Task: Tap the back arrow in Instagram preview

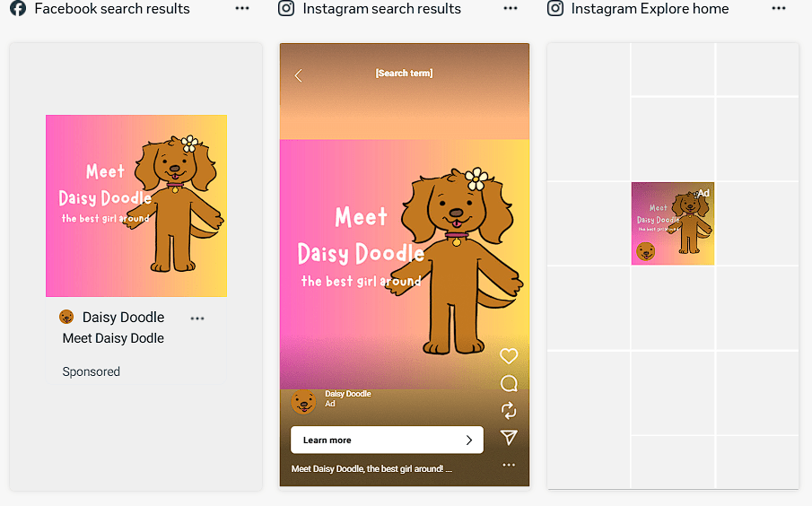Action: pos(298,75)
